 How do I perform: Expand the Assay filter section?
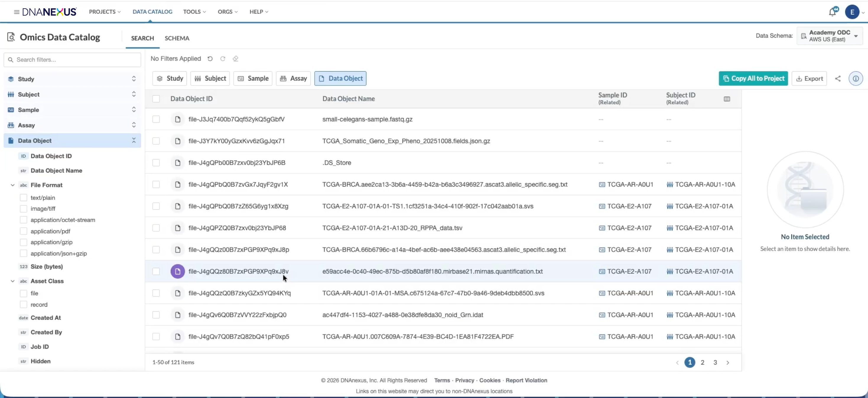(134, 125)
